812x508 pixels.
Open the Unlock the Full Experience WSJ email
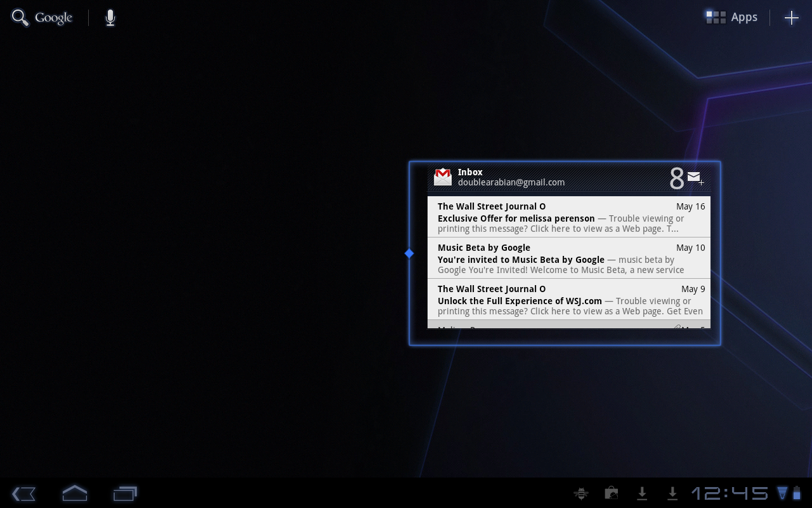[568, 300]
